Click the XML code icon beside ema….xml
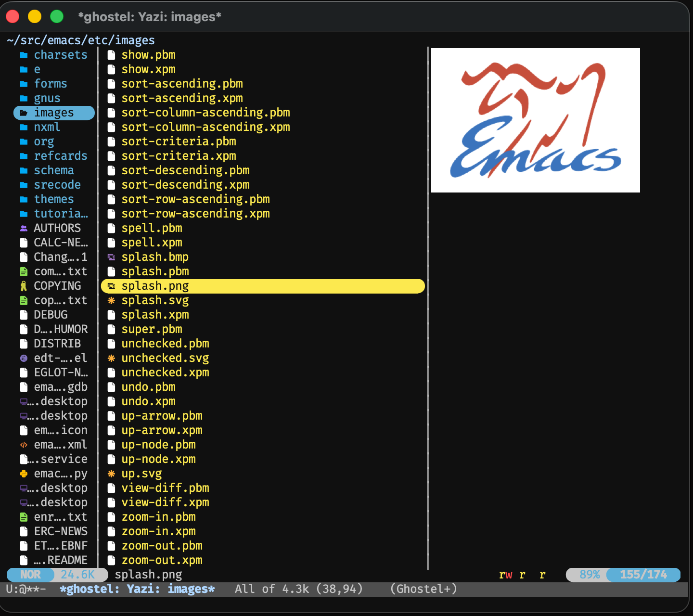 coord(24,445)
